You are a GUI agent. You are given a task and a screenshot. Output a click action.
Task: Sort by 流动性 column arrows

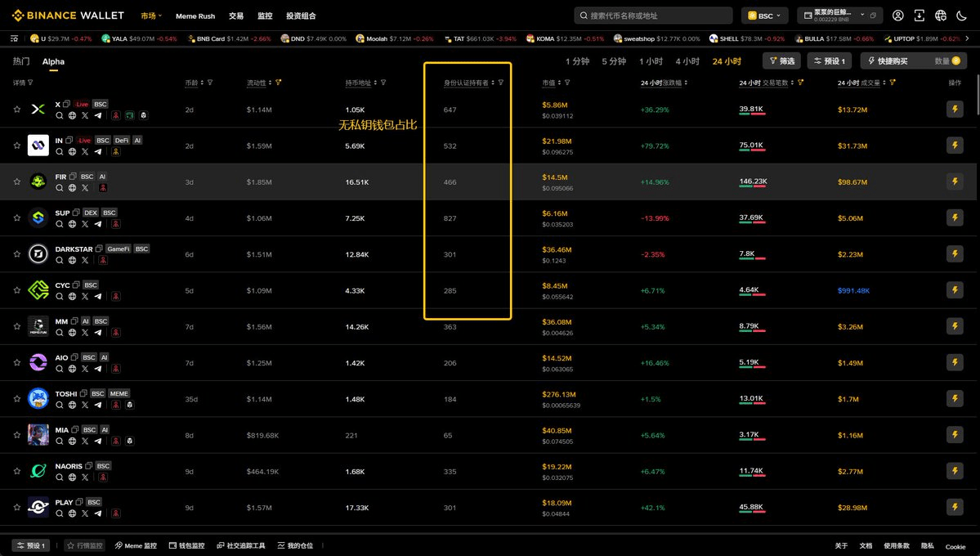pos(270,83)
